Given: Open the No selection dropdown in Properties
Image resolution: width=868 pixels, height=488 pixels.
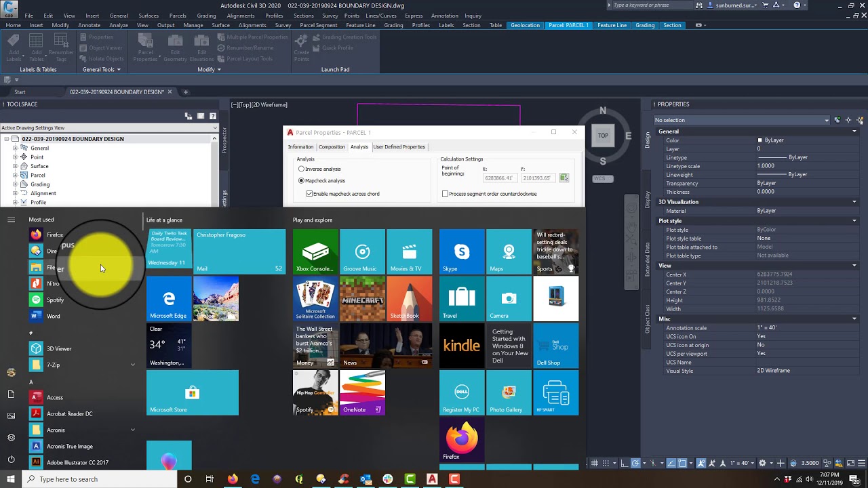Looking at the screenshot, I should click(x=742, y=120).
